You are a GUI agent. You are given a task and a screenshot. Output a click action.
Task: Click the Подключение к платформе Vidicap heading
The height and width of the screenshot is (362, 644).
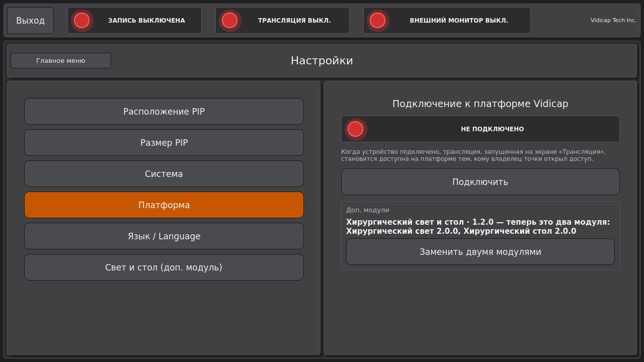(480, 104)
